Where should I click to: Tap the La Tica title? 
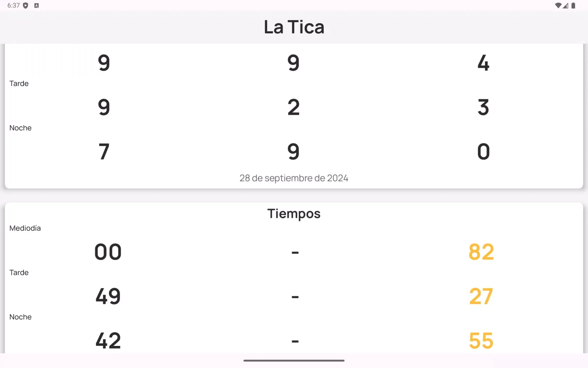tap(294, 27)
